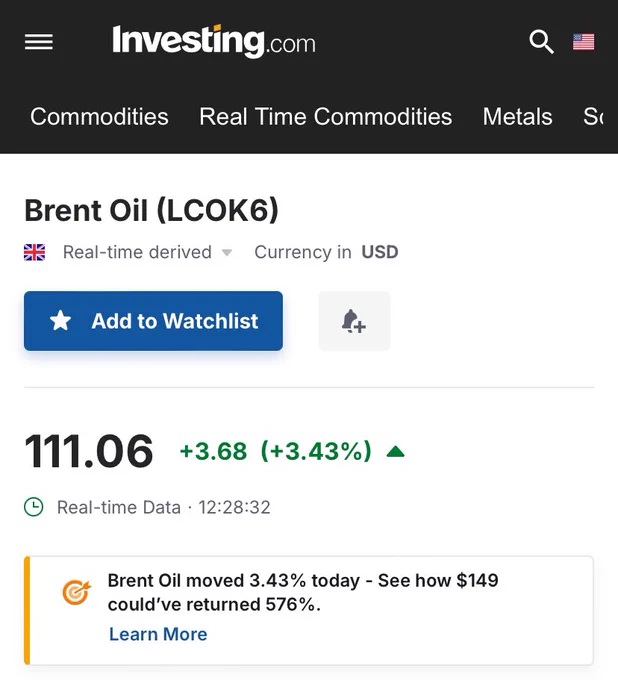Click the green clock real-time icon

(33, 507)
